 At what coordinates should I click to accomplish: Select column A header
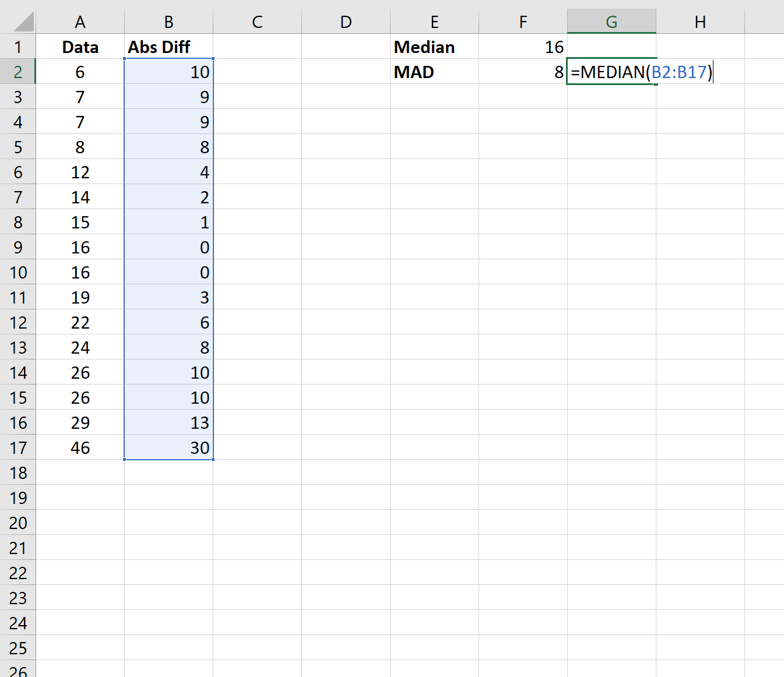click(80, 22)
